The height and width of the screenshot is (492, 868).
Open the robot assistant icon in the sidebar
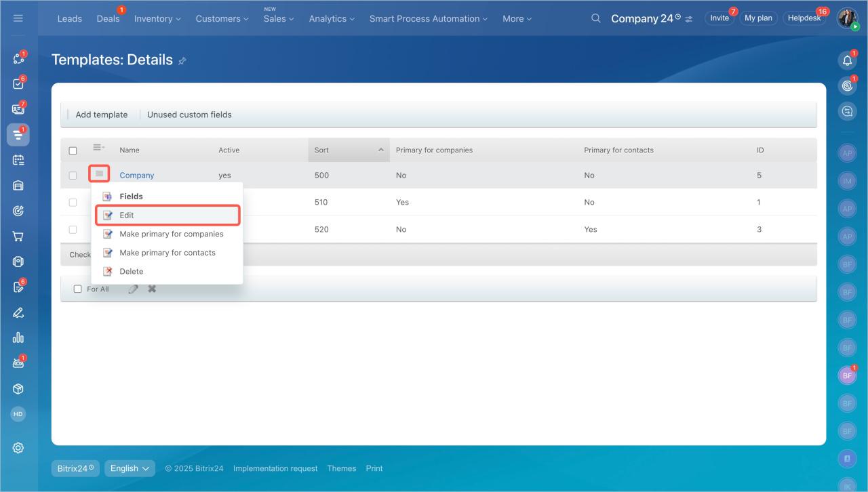[x=18, y=363]
